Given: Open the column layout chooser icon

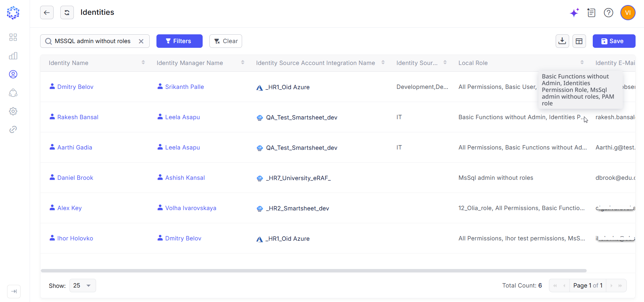Looking at the screenshot, I should [579, 41].
